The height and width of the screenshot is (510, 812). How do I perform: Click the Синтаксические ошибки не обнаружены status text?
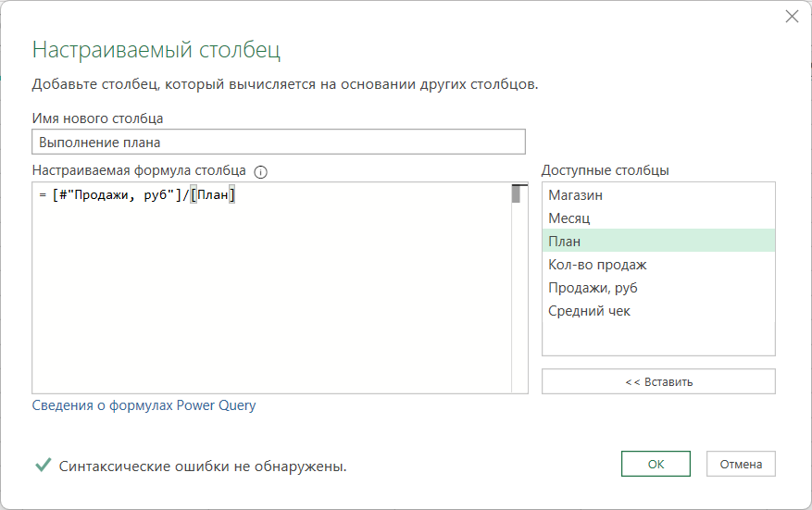click(x=203, y=466)
